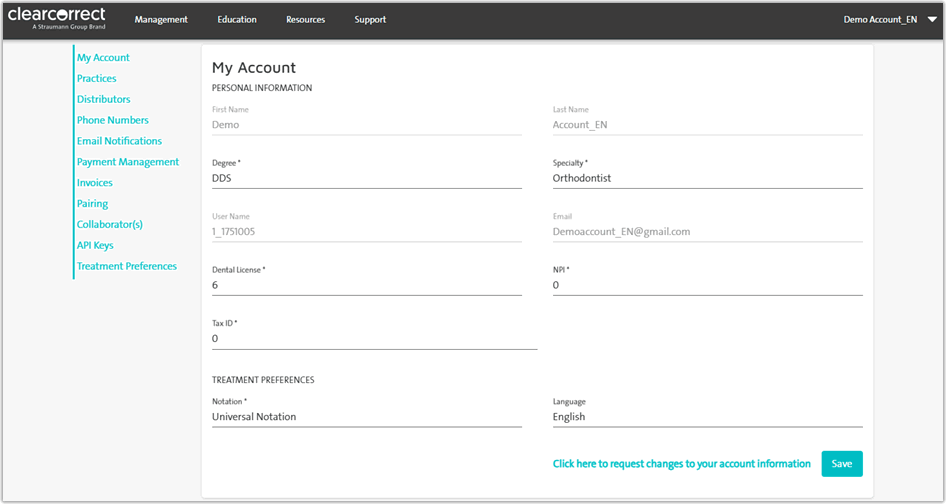The image size is (946, 504).
Task: Expand the Demo Account_EN dropdown arrow
Action: pos(932,20)
